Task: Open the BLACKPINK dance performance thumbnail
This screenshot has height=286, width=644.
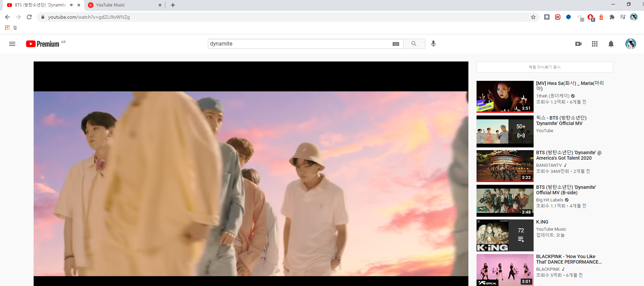Action: click(x=505, y=270)
